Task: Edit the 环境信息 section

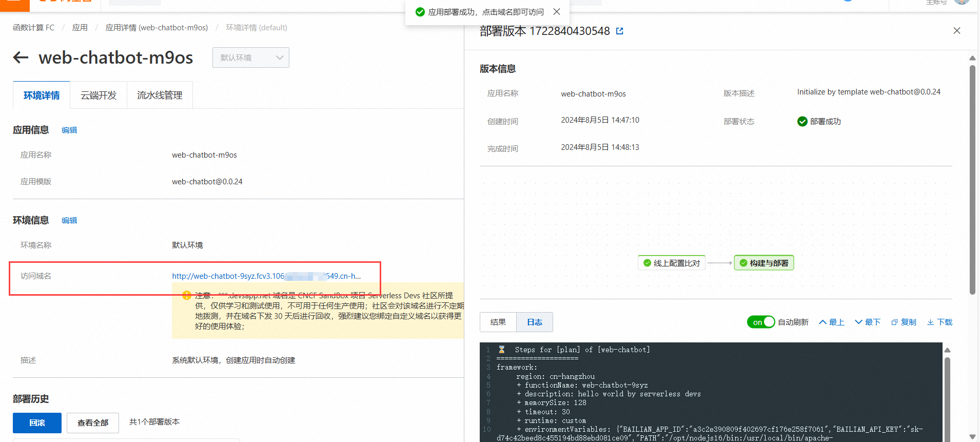Action: tap(69, 221)
